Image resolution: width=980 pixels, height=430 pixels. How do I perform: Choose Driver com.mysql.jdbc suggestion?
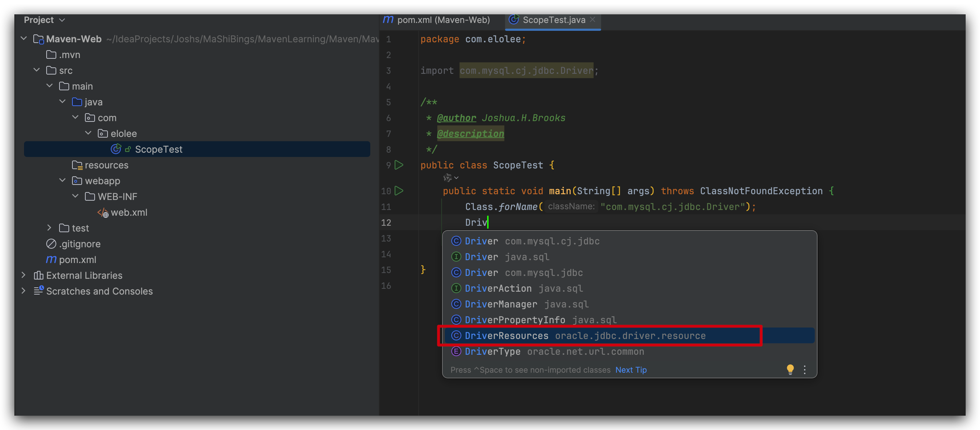pyautogui.click(x=629, y=273)
